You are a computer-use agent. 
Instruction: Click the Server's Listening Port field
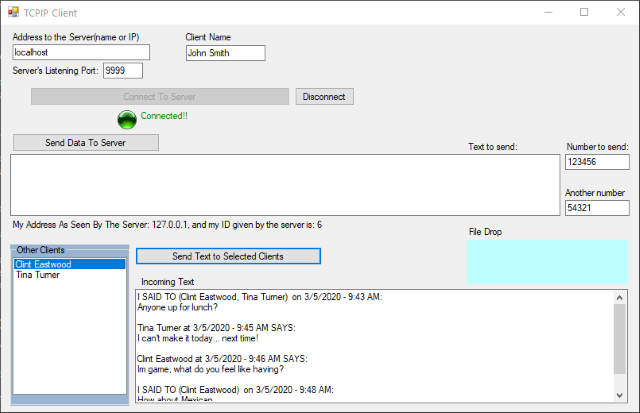point(122,71)
